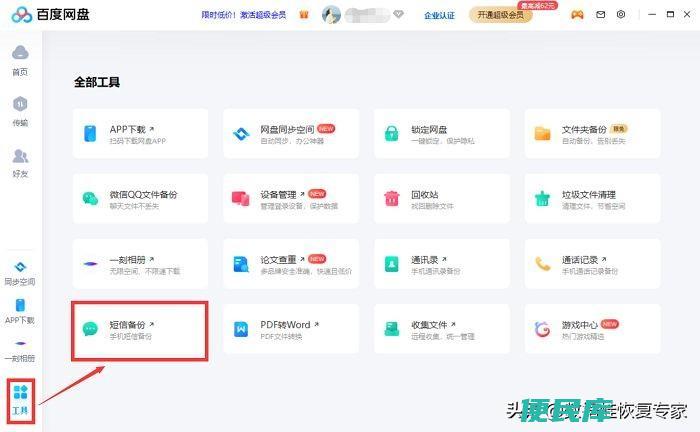Viewport: 700px width, 432px height.
Task: Maximize the Baidu Netdisk window
Action: [670, 14]
